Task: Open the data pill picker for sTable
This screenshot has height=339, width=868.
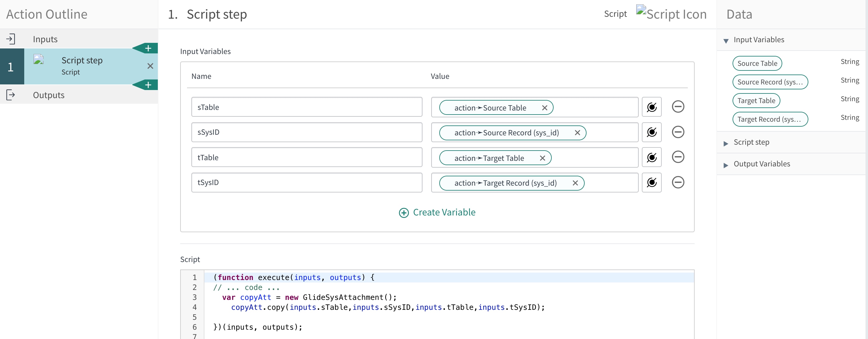Action: 651,107
